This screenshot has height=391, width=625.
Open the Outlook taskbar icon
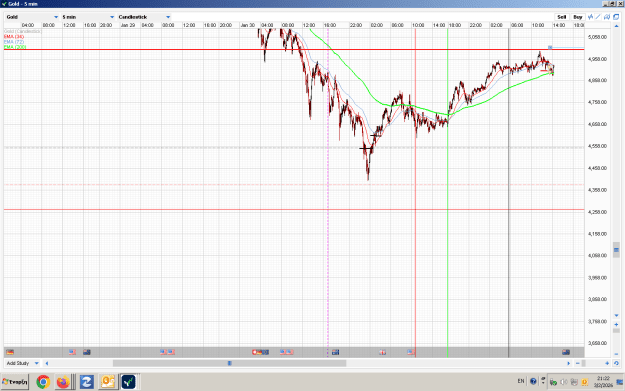(108, 382)
